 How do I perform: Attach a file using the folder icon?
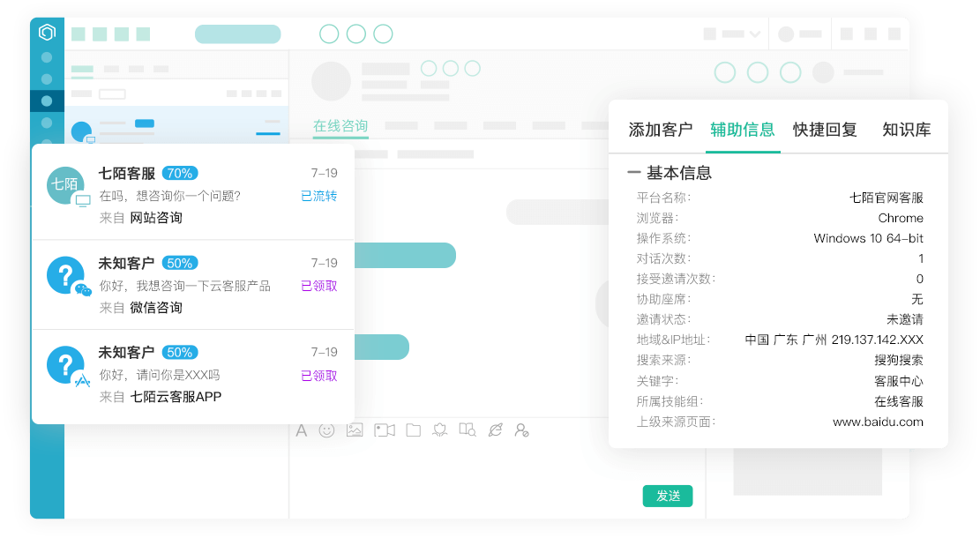pos(413,430)
